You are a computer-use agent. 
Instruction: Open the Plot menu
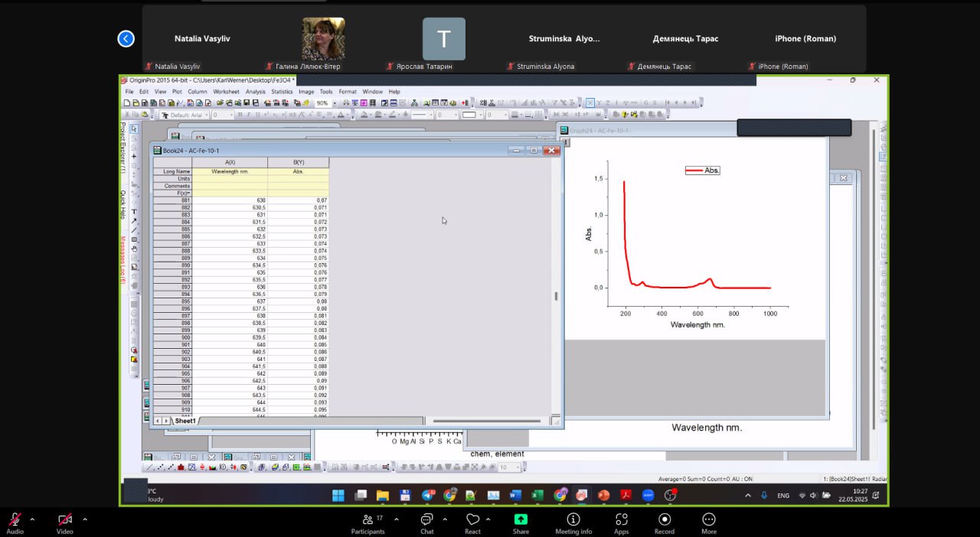click(177, 92)
